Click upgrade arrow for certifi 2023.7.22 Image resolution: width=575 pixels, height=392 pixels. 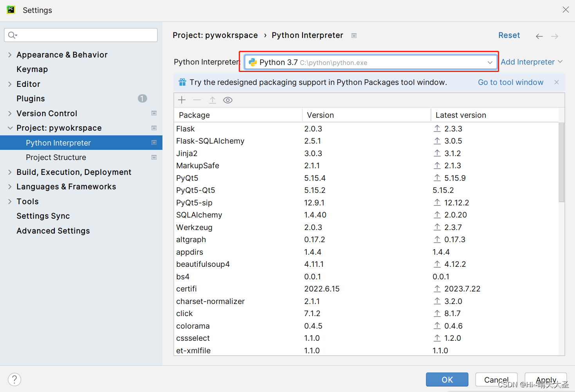[x=437, y=289]
